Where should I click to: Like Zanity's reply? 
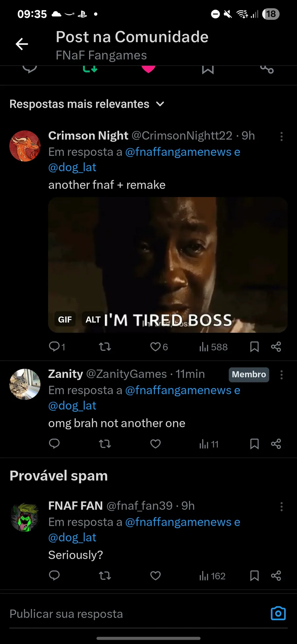coord(155,444)
